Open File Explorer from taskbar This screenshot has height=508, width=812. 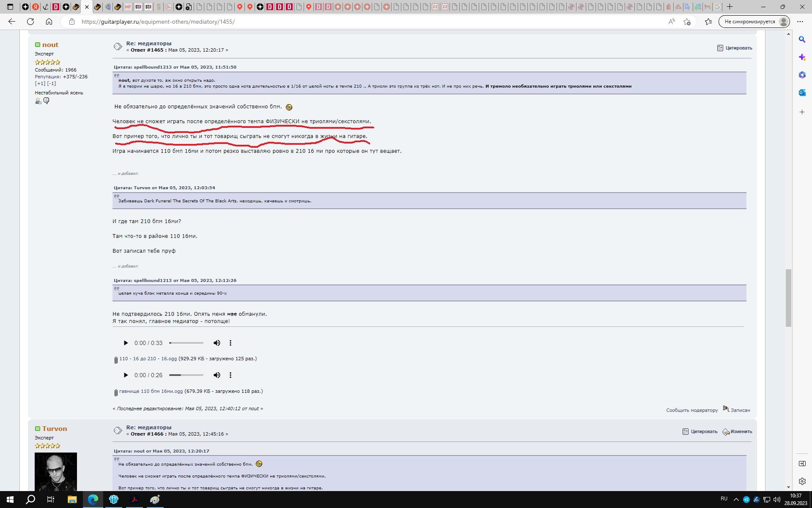pyautogui.click(x=72, y=500)
